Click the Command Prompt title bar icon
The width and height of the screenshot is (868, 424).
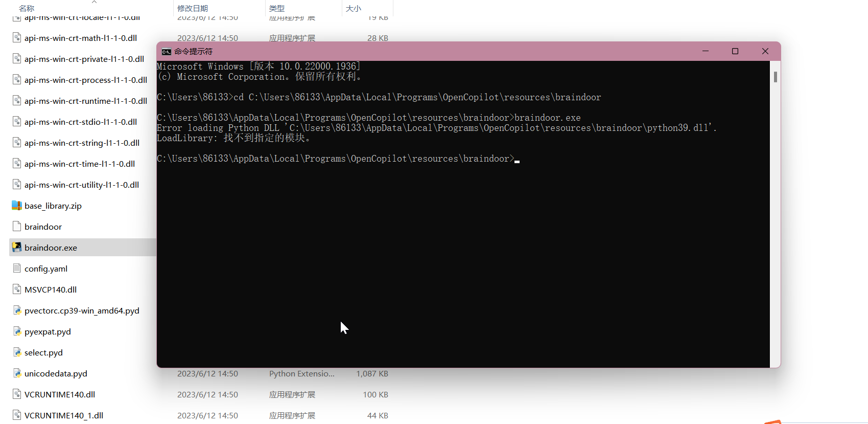(x=167, y=52)
